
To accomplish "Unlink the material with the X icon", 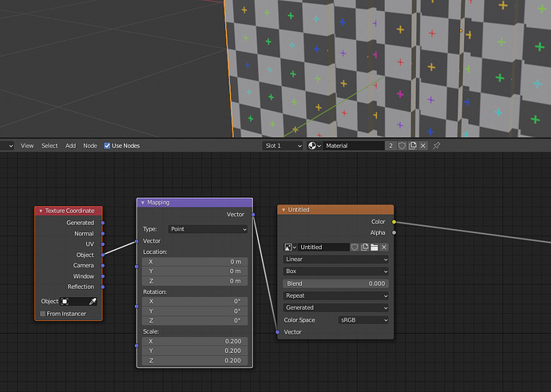I will pos(423,145).
